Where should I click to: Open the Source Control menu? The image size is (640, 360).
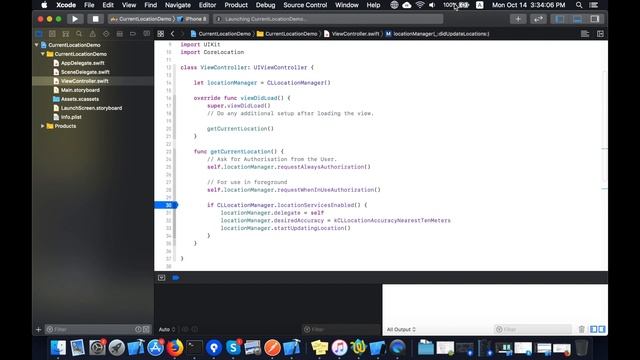tap(305, 5)
